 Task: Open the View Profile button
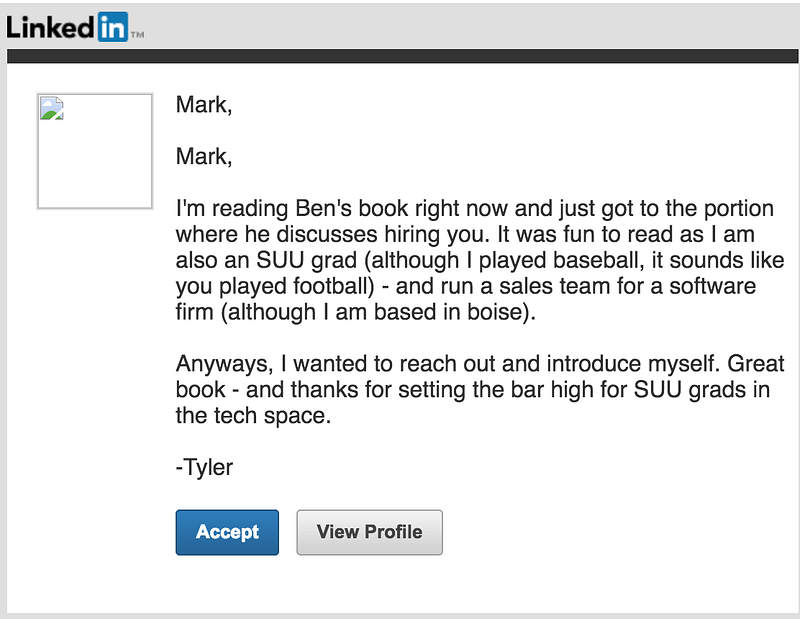click(369, 532)
